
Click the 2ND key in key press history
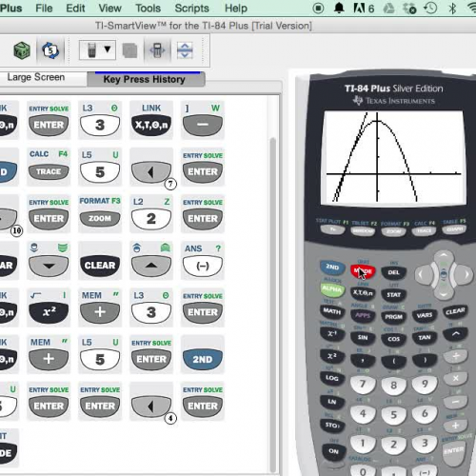coord(203,359)
